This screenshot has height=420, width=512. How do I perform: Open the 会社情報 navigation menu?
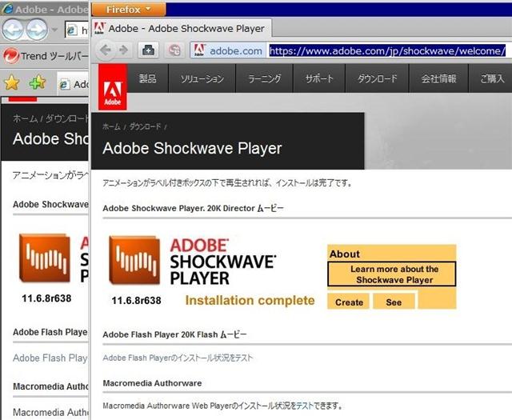tap(438, 78)
